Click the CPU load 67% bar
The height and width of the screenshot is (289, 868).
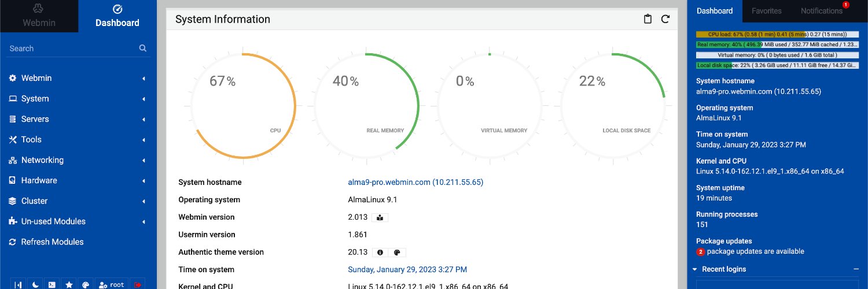coord(777,35)
